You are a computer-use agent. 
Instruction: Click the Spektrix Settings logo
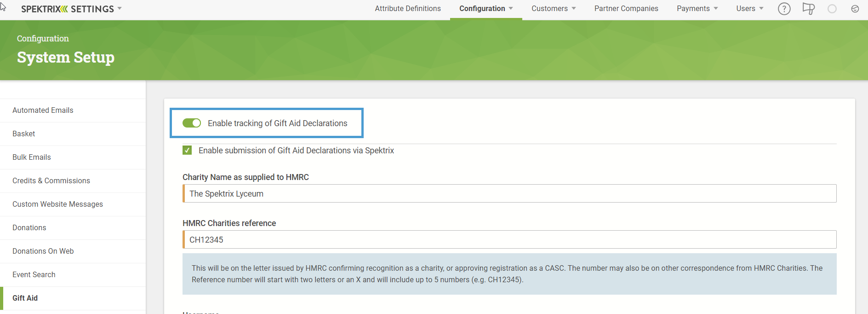[67, 9]
